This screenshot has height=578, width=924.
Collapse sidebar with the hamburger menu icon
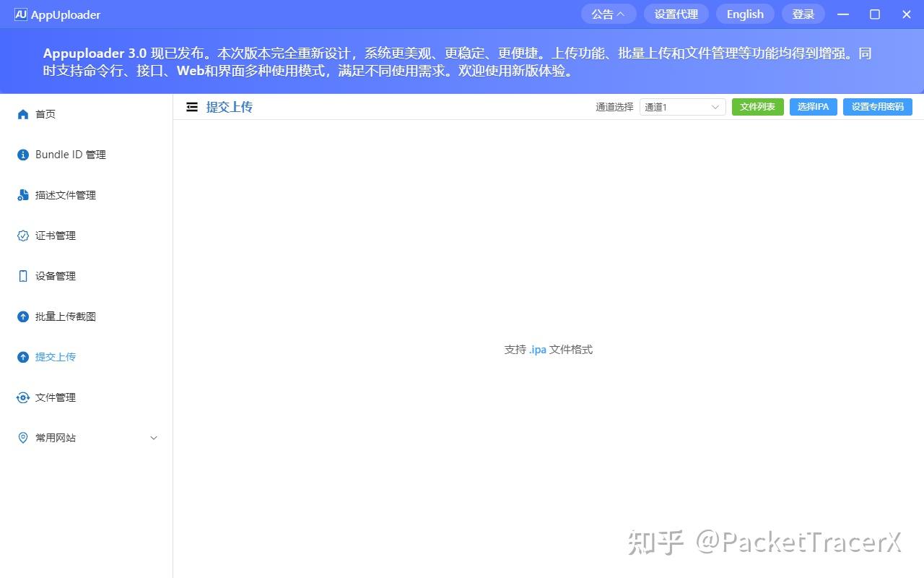[x=192, y=107]
